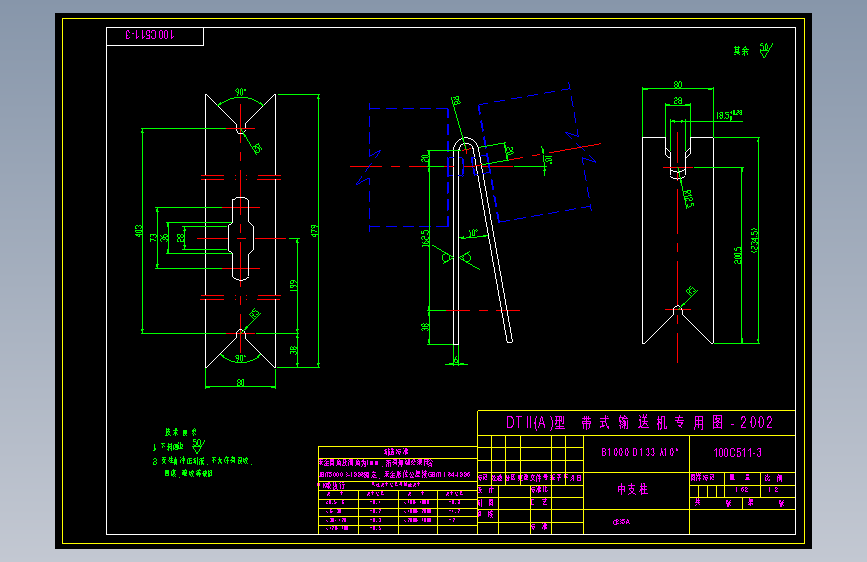Select the 1.62 weight value in title block

click(741, 490)
